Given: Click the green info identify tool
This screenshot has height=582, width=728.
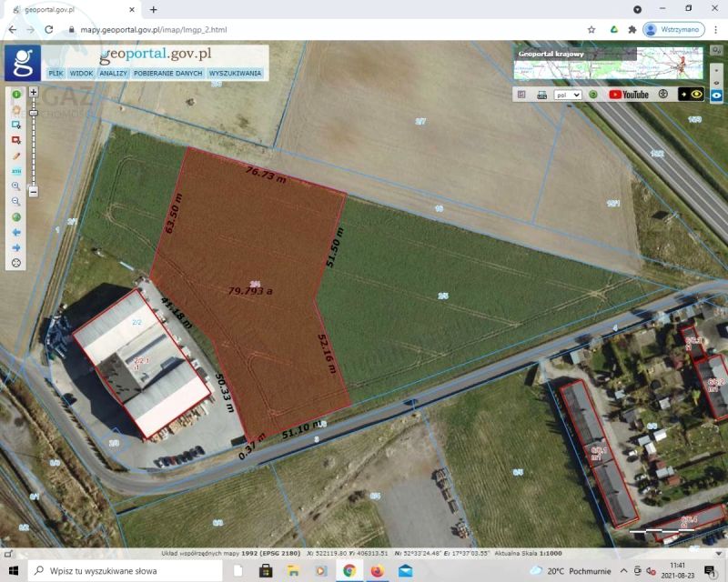Looking at the screenshot, I should click(x=16, y=94).
